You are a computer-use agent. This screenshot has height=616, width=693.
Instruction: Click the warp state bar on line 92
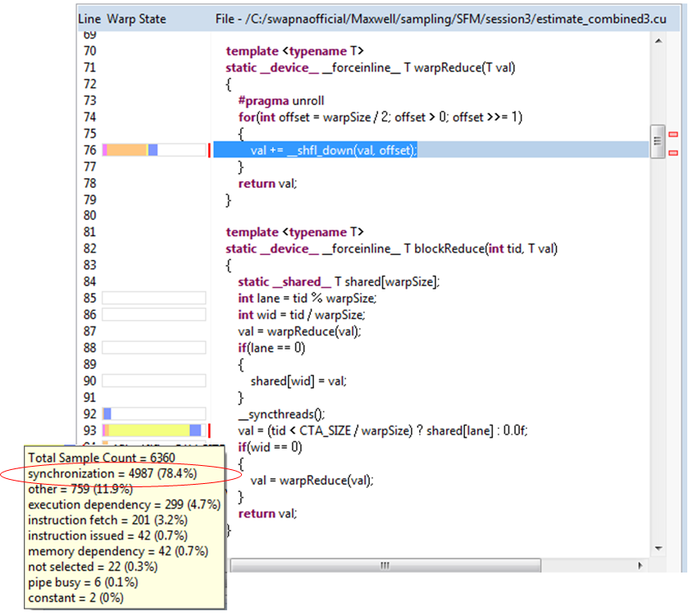coord(154,414)
